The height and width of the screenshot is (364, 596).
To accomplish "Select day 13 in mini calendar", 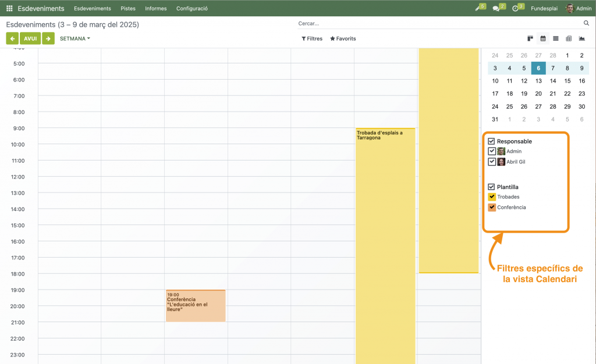I will [x=538, y=81].
